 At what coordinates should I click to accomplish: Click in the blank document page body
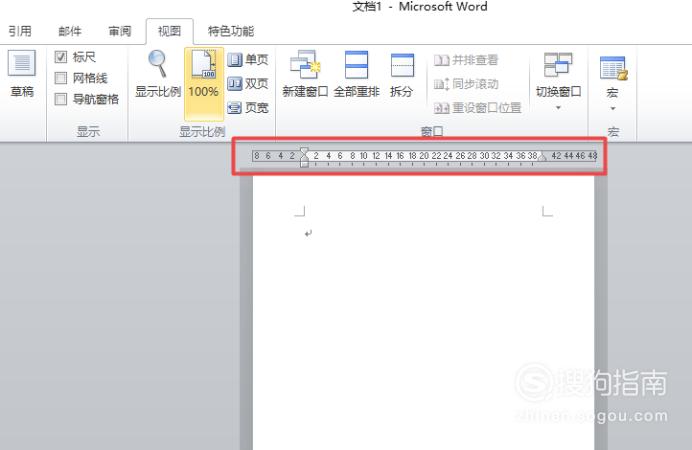[423, 313]
